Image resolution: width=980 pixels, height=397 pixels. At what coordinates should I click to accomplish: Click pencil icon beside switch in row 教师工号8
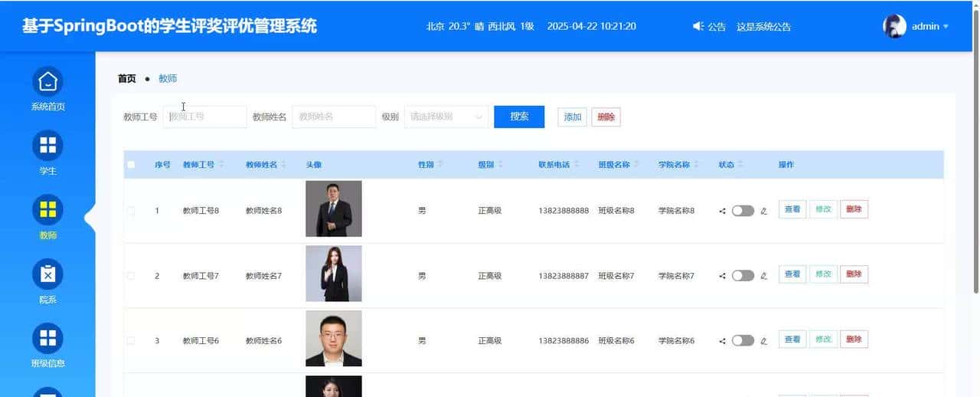click(763, 211)
